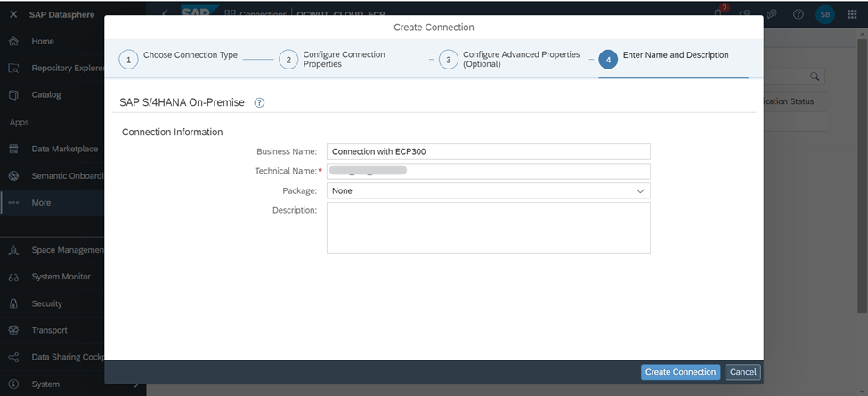Viewport: 868px width, 396px height.
Task: Open Security in the sidebar
Action: pos(52,303)
